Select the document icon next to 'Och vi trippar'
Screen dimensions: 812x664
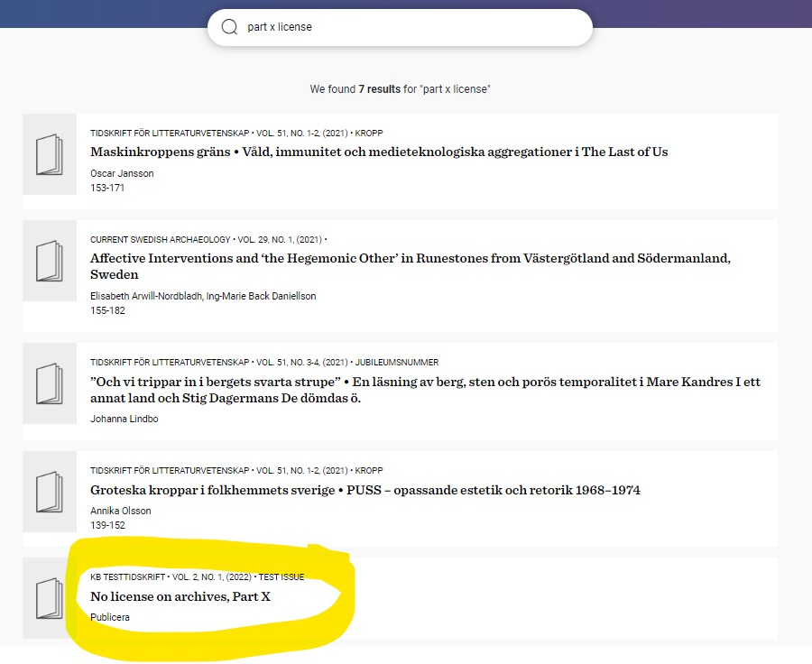[50, 384]
